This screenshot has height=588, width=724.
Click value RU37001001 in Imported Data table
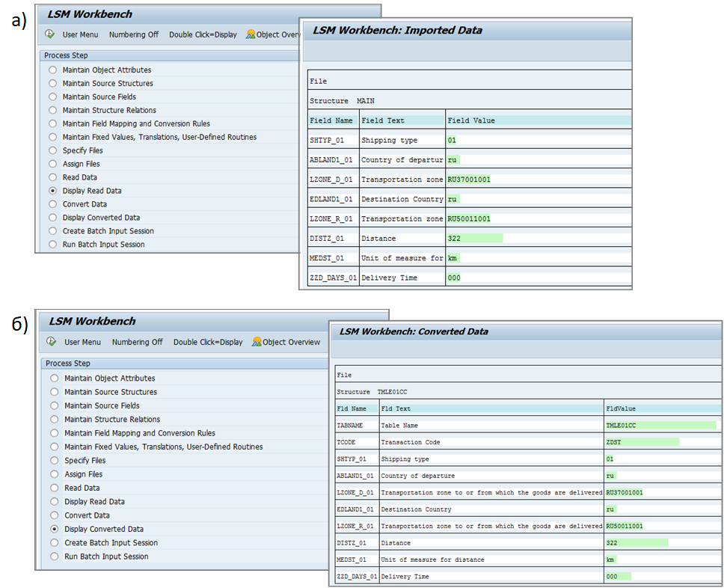469,180
